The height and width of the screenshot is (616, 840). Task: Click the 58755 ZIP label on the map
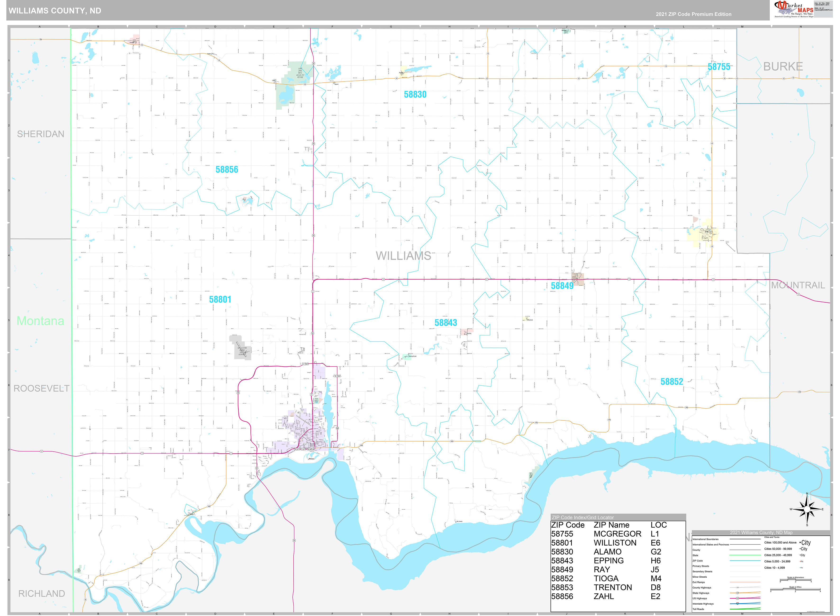coord(719,67)
